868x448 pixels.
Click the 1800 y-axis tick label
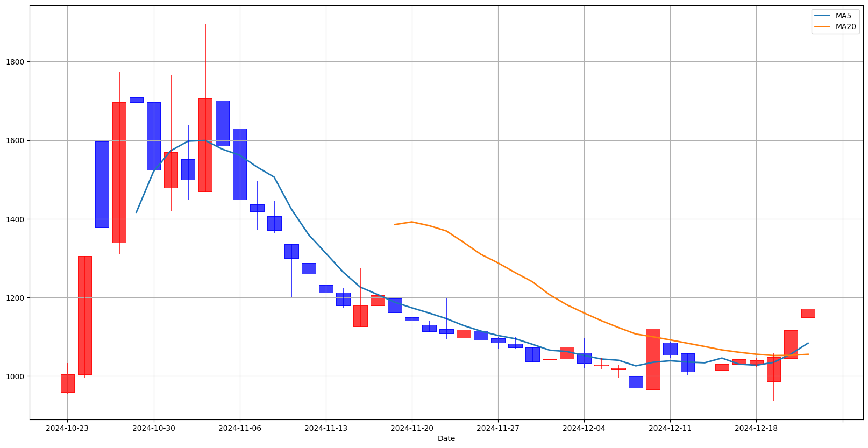(15, 62)
